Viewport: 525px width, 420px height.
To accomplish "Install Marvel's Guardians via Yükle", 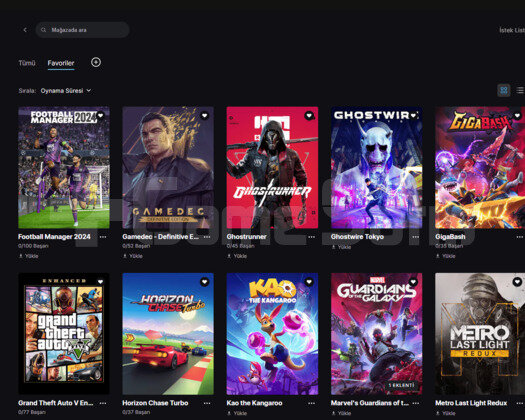I will (341, 413).
